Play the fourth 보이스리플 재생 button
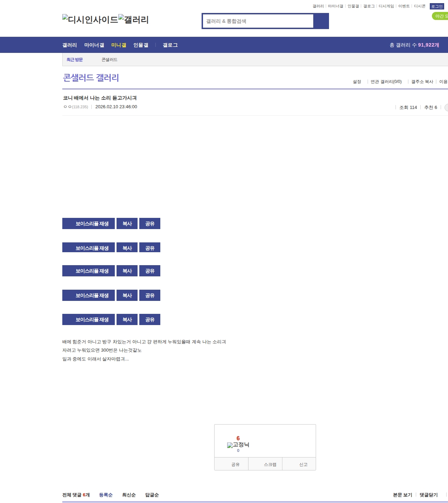 point(89,295)
